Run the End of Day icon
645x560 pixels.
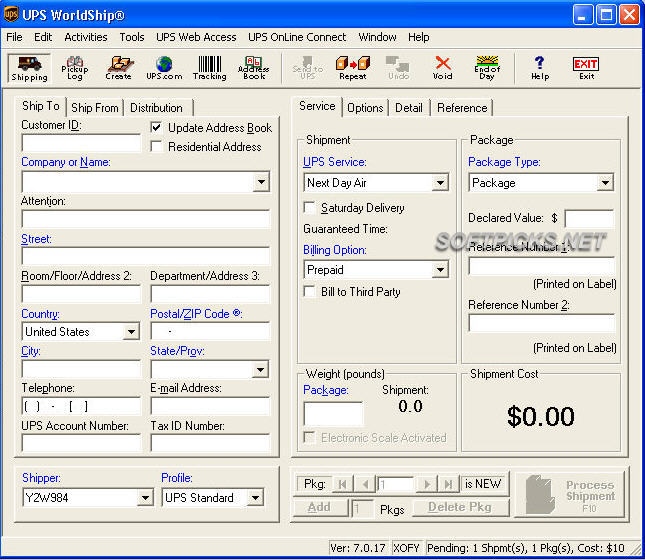(x=487, y=68)
